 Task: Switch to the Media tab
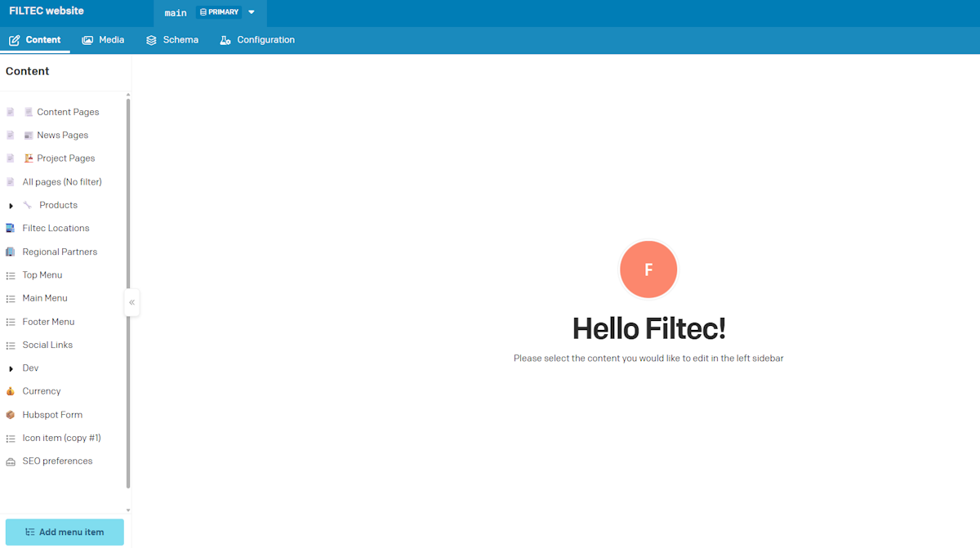tap(103, 40)
